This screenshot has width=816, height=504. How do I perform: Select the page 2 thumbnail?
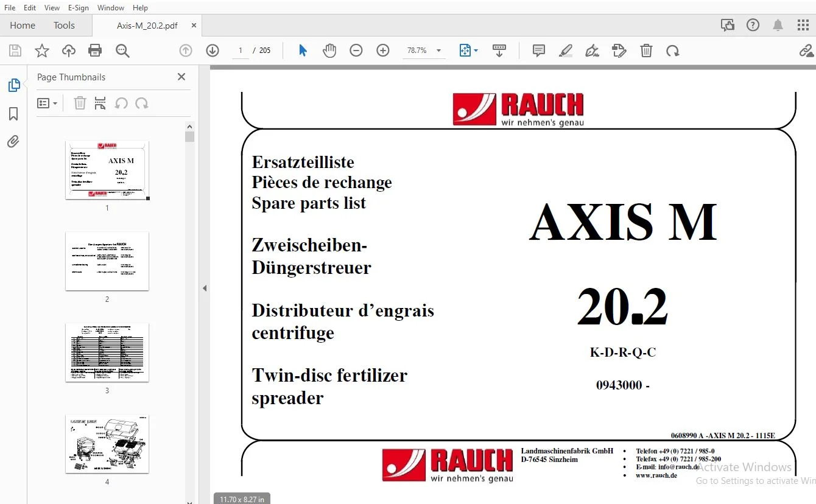(x=107, y=261)
